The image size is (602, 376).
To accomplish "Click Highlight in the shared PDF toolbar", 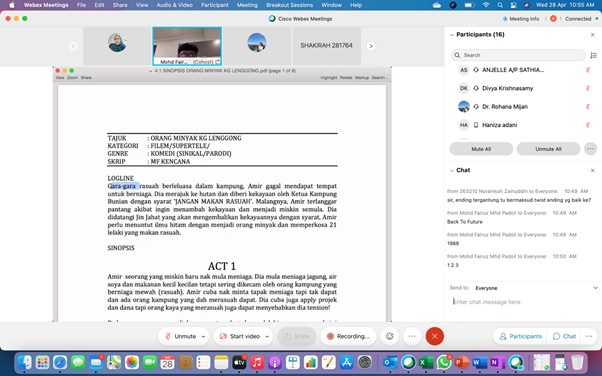I will point(329,78).
